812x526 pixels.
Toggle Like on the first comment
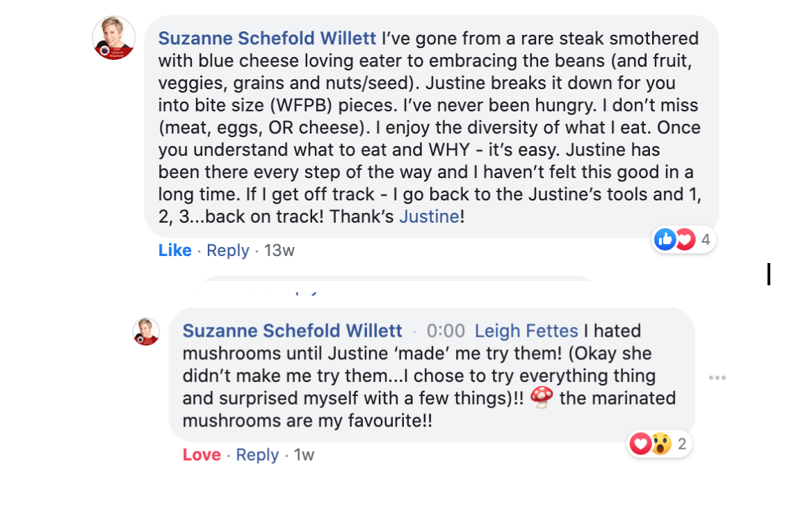(x=175, y=250)
